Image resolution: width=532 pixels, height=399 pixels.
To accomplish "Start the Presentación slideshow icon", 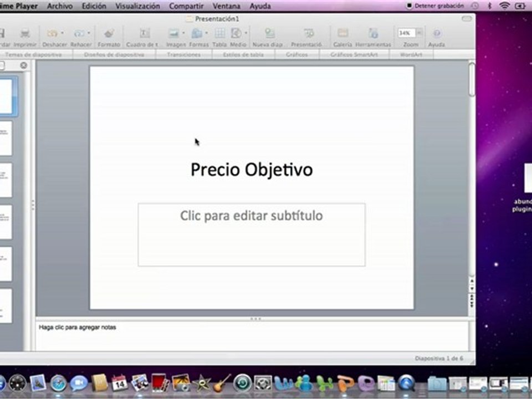I will [x=309, y=33].
